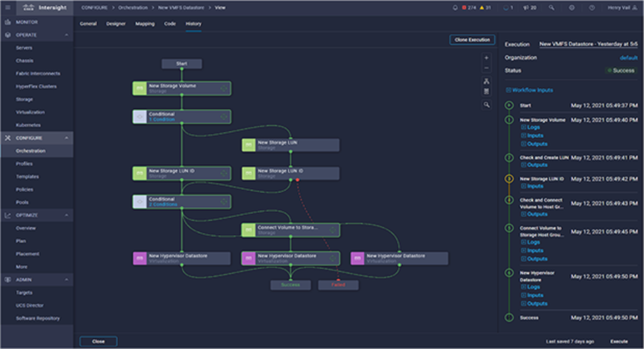
Task: Expand Workflow Inputs in execution panel
Action: [x=530, y=90]
